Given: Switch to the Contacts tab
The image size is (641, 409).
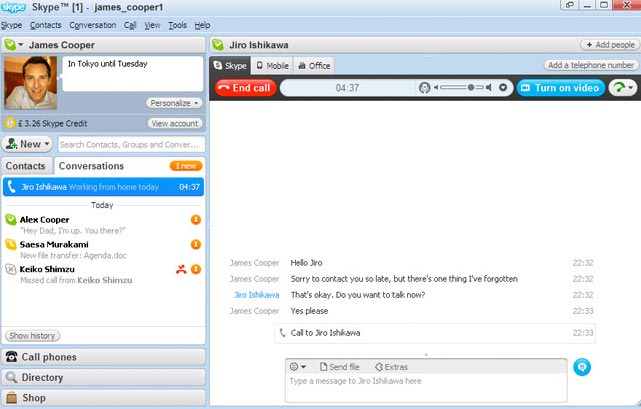Looking at the screenshot, I should coord(26,166).
